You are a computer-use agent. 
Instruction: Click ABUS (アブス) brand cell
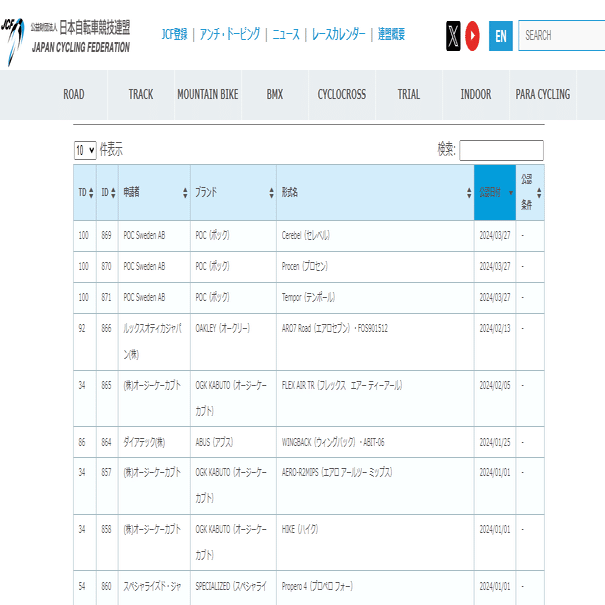[233, 442]
